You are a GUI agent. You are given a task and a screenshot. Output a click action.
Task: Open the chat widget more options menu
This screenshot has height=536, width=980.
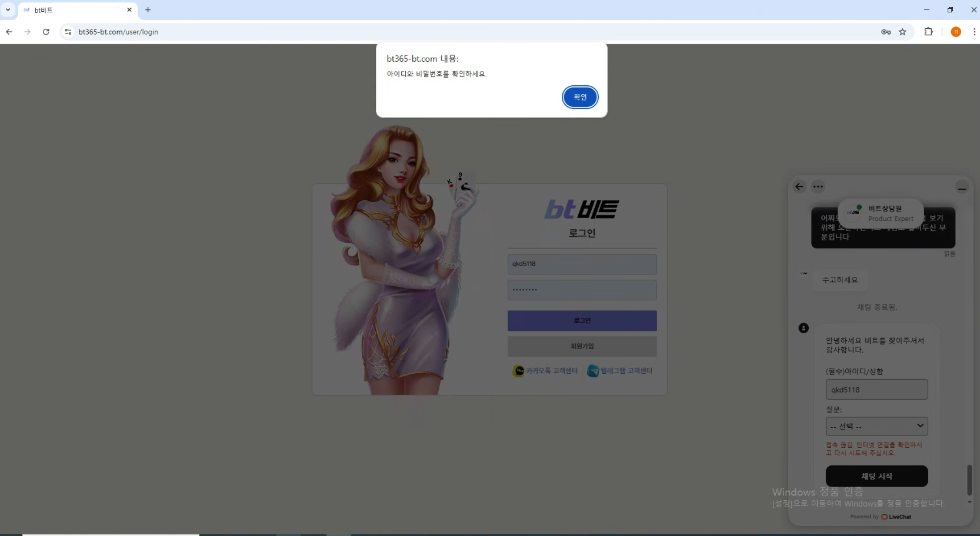pos(818,187)
